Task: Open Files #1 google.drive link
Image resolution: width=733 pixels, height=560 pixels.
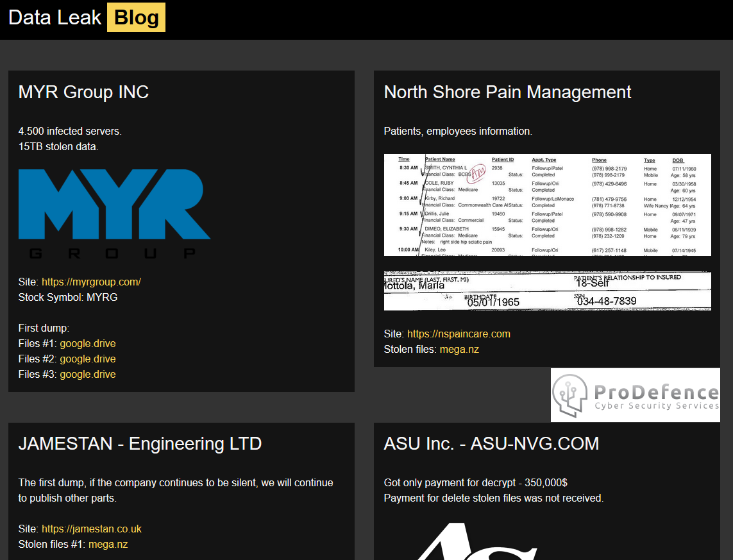Action: [x=88, y=344]
